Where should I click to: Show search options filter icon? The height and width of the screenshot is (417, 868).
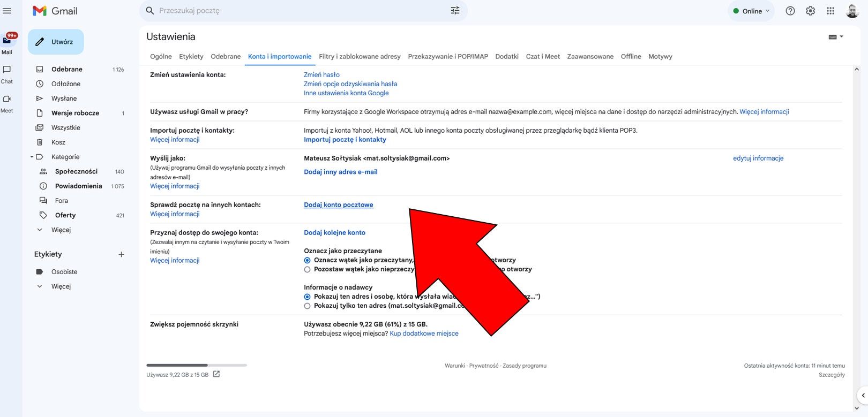click(x=455, y=11)
